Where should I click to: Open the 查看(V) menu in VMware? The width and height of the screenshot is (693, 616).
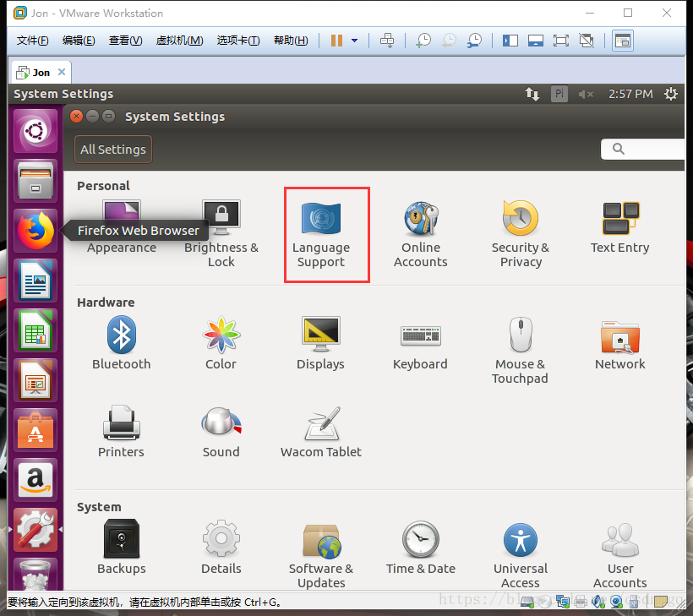(126, 41)
